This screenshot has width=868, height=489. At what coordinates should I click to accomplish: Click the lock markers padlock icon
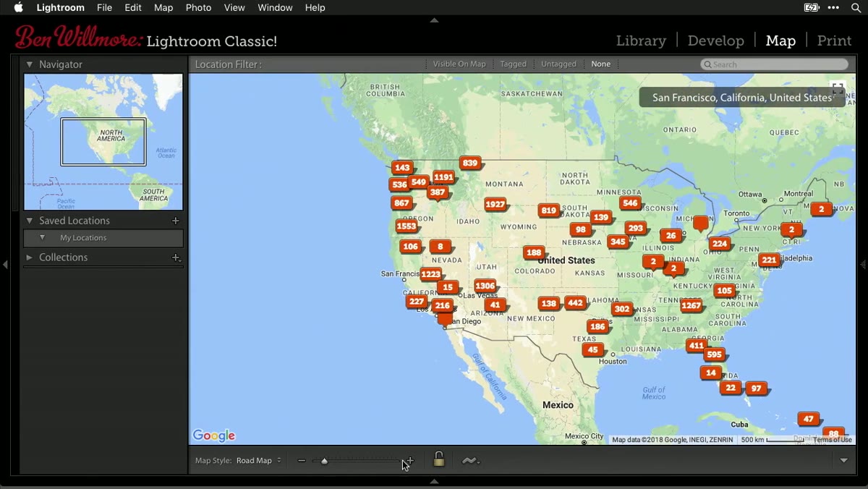click(438, 459)
